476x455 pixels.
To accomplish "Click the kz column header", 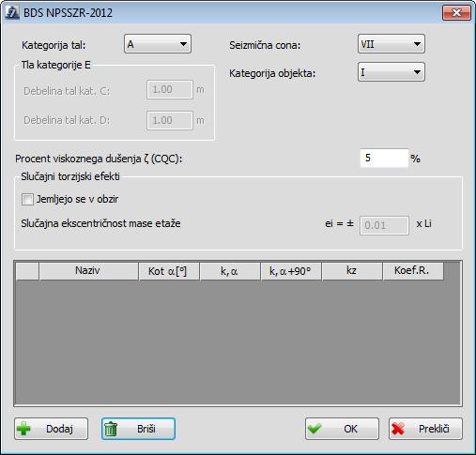I will pyautogui.click(x=352, y=271).
